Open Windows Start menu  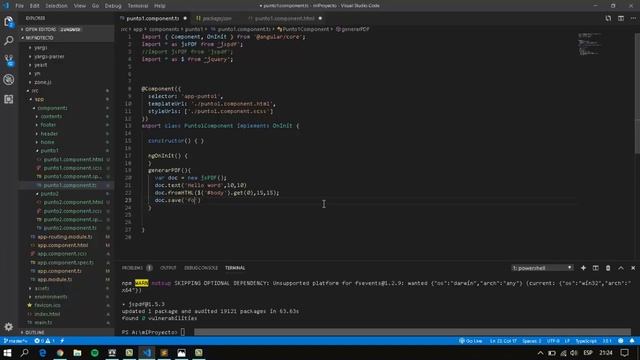(x=7, y=353)
